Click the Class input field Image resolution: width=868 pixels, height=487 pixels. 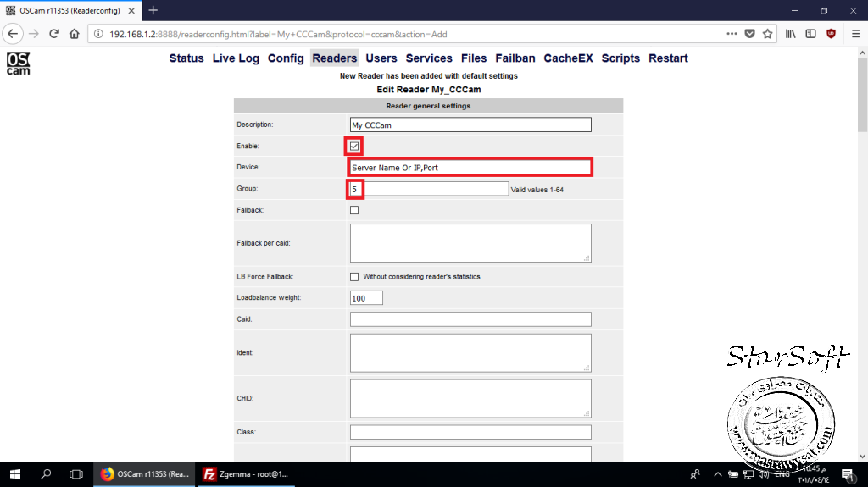[x=470, y=432]
